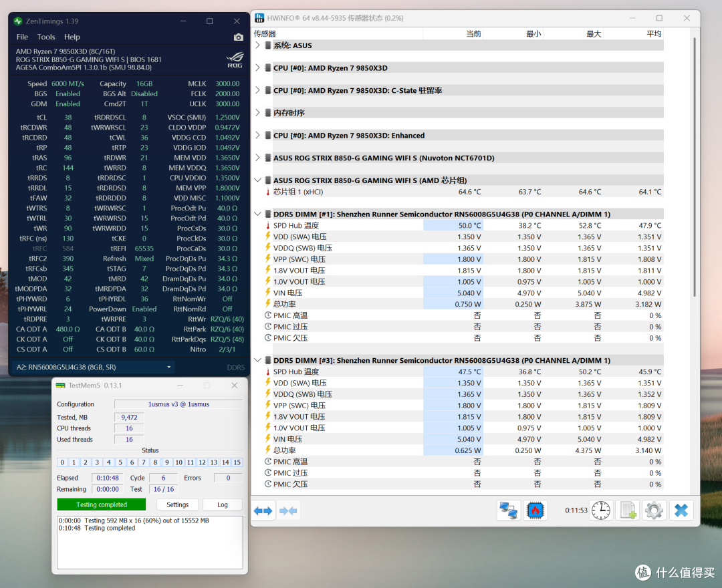
Task: Open TestMem5 Settings button
Action: point(178,504)
